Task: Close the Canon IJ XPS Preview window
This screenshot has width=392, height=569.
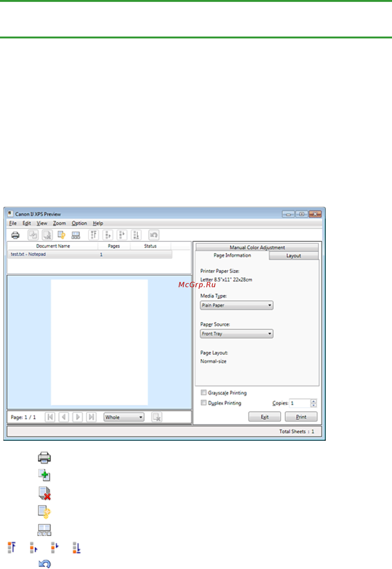Action: (315, 214)
